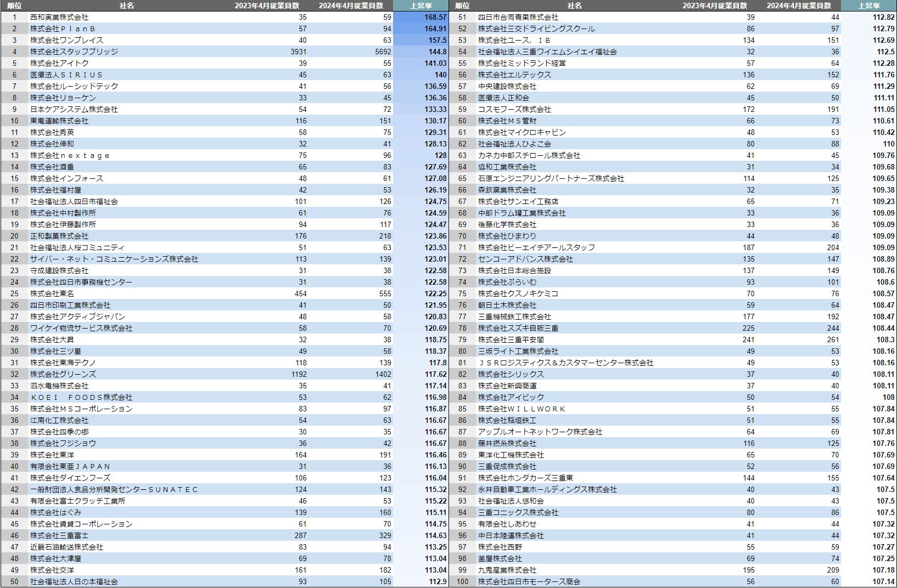Select the 2023 employee count 3931
897x588 pixels.
pyautogui.click(x=299, y=52)
